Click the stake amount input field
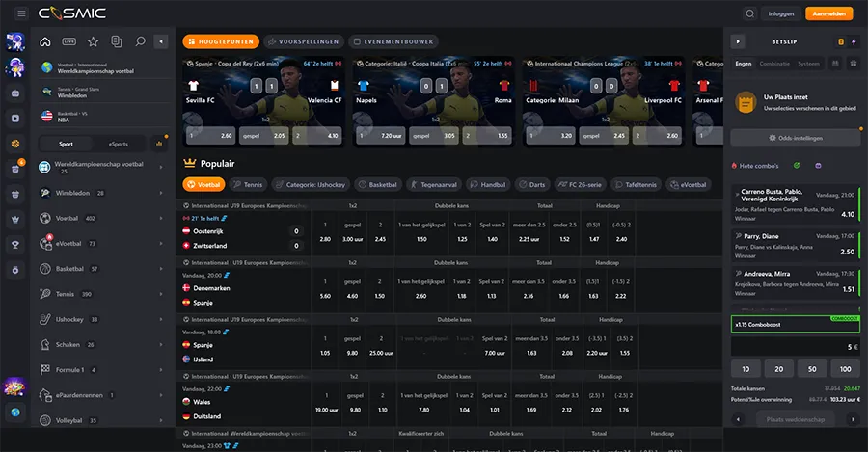 click(796, 347)
